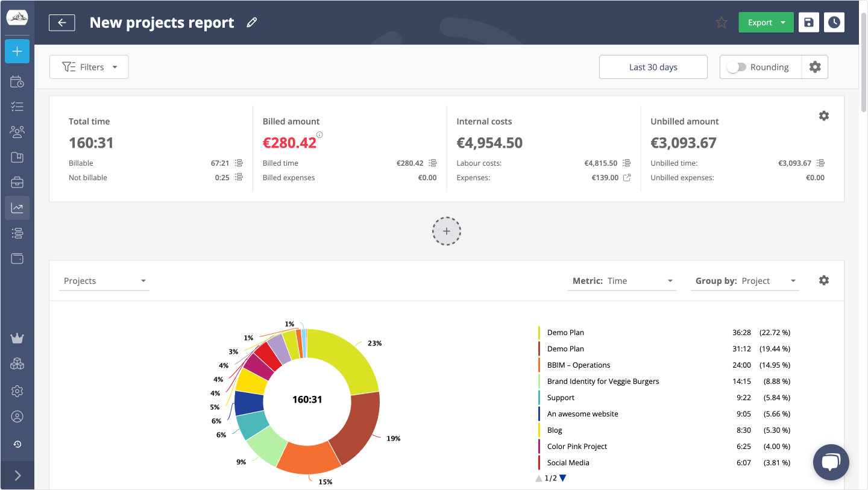Open the projects icon in the sidebar
Image resolution: width=868 pixels, height=490 pixels.
[x=17, y=157]
